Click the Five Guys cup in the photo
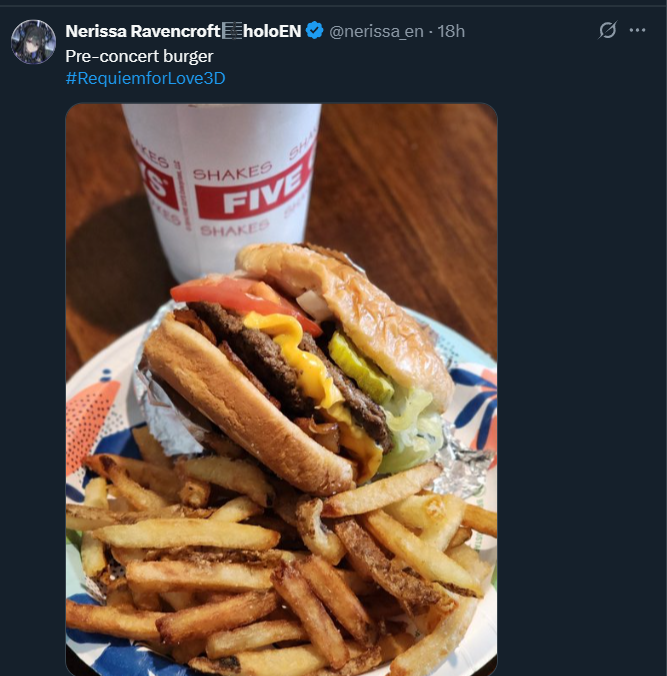Viewport: 667px width, 676px height. point(220,185)
